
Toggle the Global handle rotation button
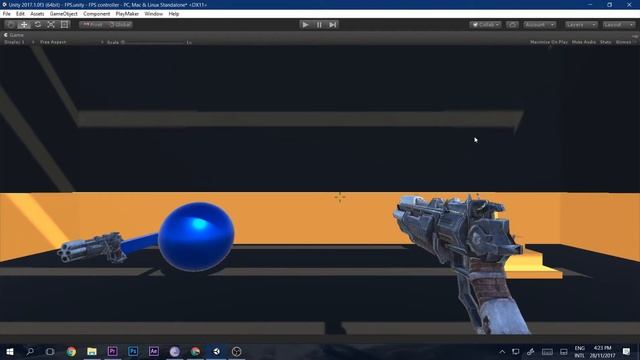coord(119,24)
